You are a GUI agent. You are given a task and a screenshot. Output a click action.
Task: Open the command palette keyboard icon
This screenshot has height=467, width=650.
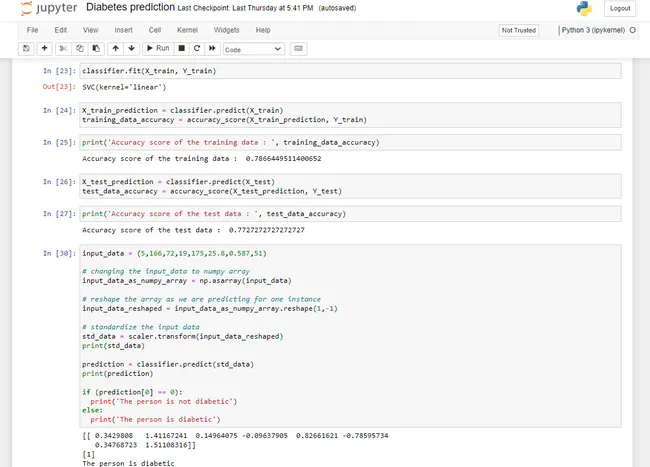coord(298,48)
